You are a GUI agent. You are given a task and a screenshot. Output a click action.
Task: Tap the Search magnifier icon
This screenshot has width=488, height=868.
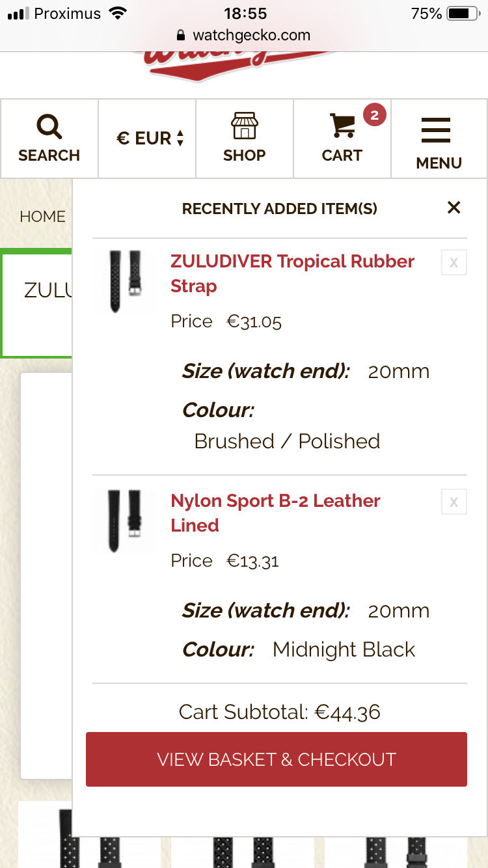tap(49, 127)
